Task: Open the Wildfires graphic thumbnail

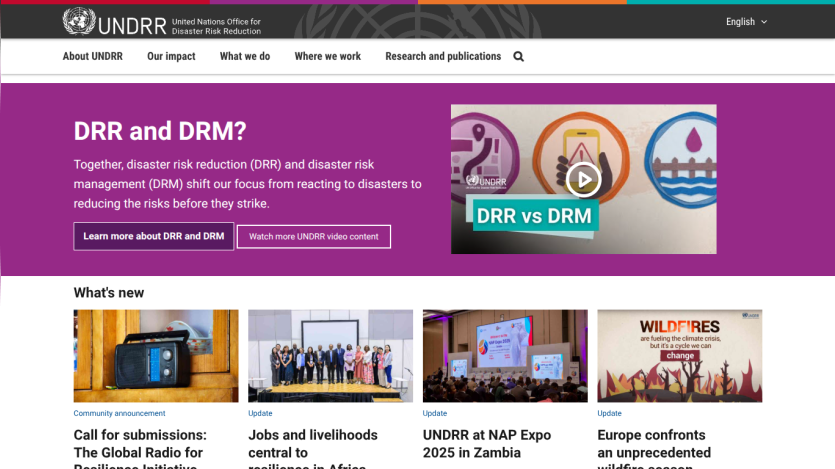Action: (x=680, y=356)
